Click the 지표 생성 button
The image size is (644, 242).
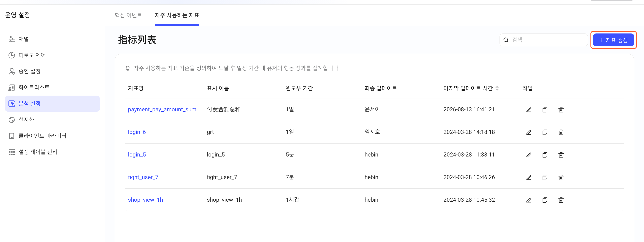(613, 40)
